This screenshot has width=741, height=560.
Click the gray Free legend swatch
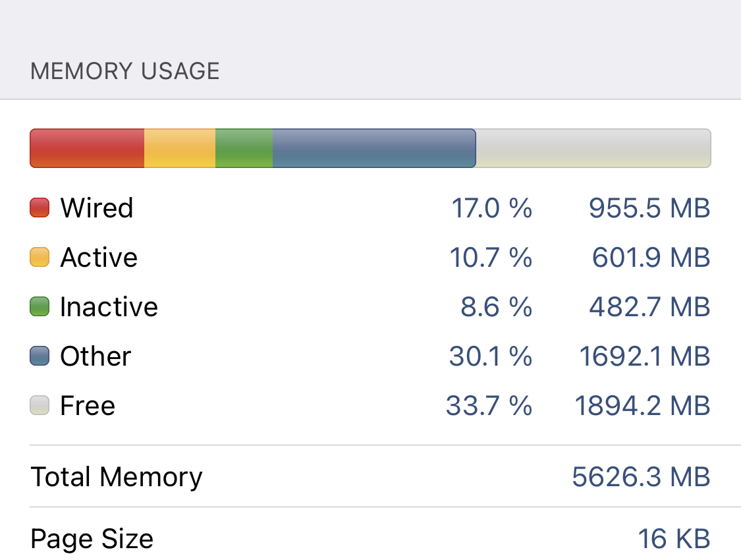(40, 405)
